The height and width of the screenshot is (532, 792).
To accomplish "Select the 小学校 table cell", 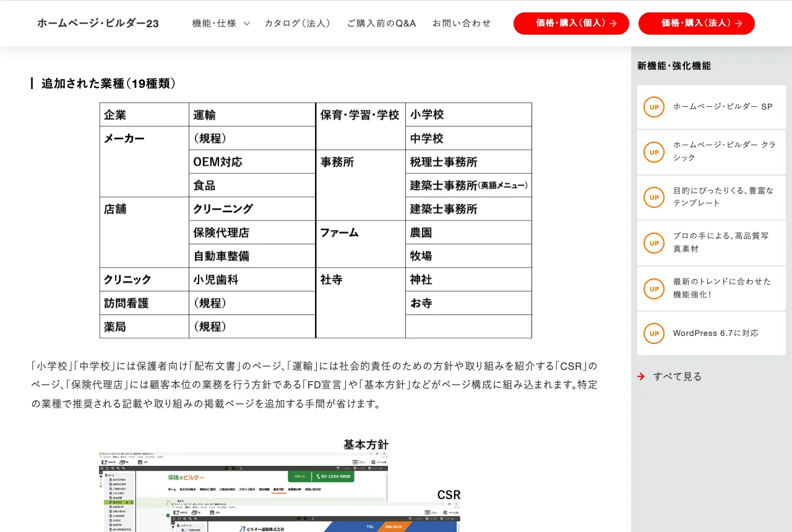I will (x=469, y=115).
